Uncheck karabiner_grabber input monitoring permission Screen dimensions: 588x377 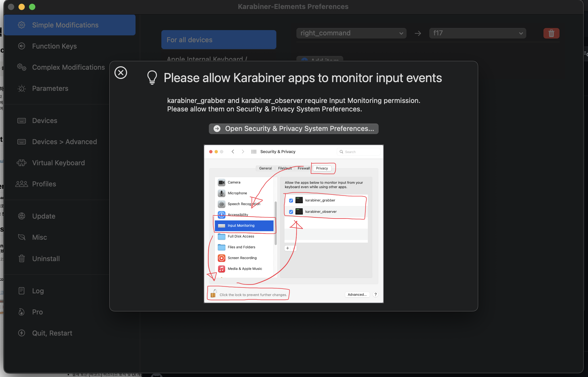pyautogui.click(x=291, y=200)
